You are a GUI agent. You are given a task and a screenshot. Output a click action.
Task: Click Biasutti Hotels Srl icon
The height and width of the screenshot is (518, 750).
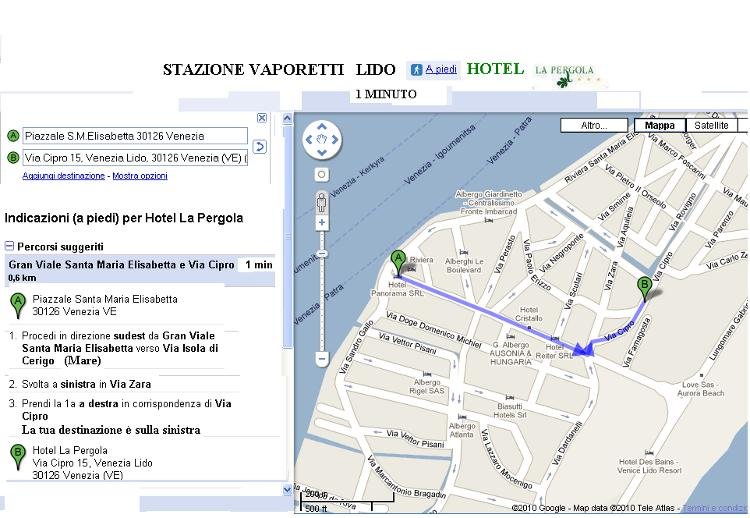510,397
